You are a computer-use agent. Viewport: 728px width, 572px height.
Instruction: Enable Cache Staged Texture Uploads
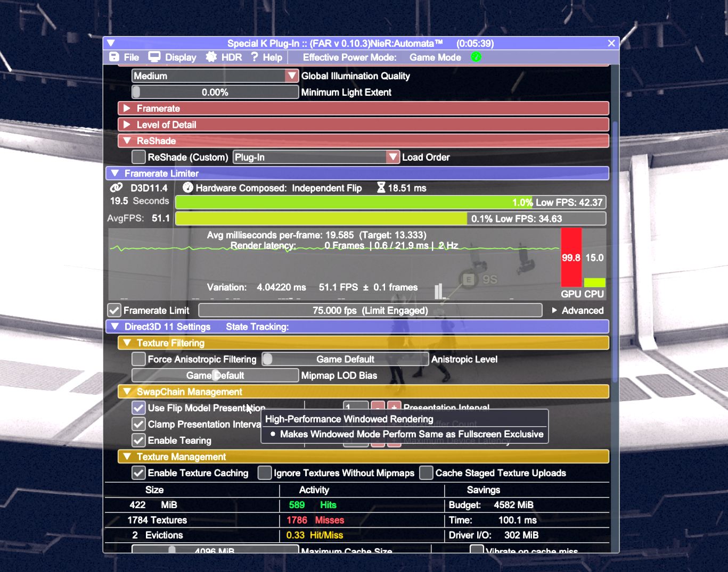click(x=426, y=472)
